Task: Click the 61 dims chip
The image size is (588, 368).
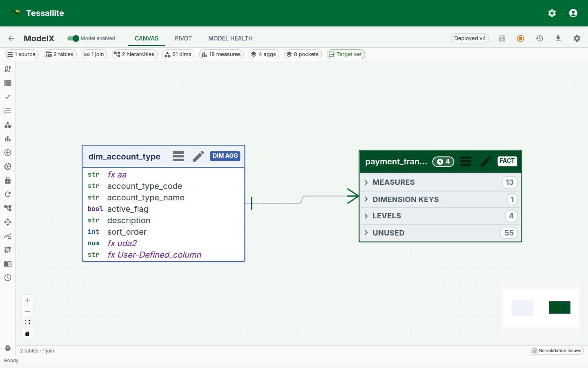Action: pos(178,54)
